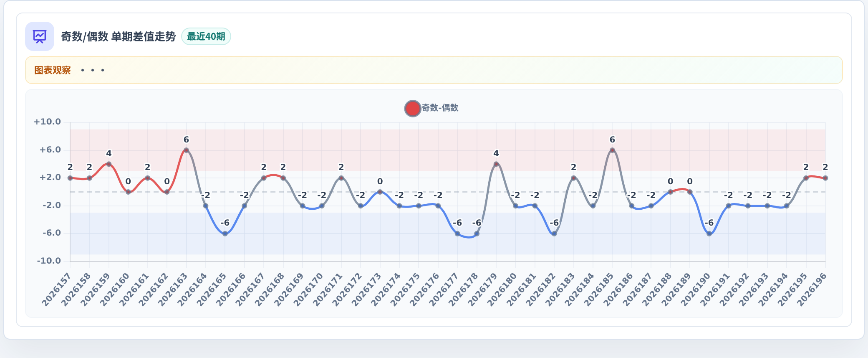Click the last data point at 2026196
The image size is (868, 358).
[x=825, y=178]
